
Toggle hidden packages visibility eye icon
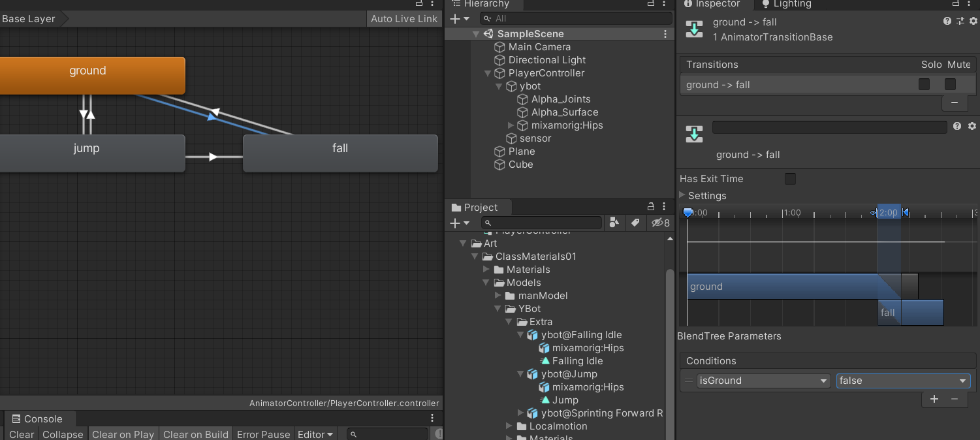tap(660, 223)
